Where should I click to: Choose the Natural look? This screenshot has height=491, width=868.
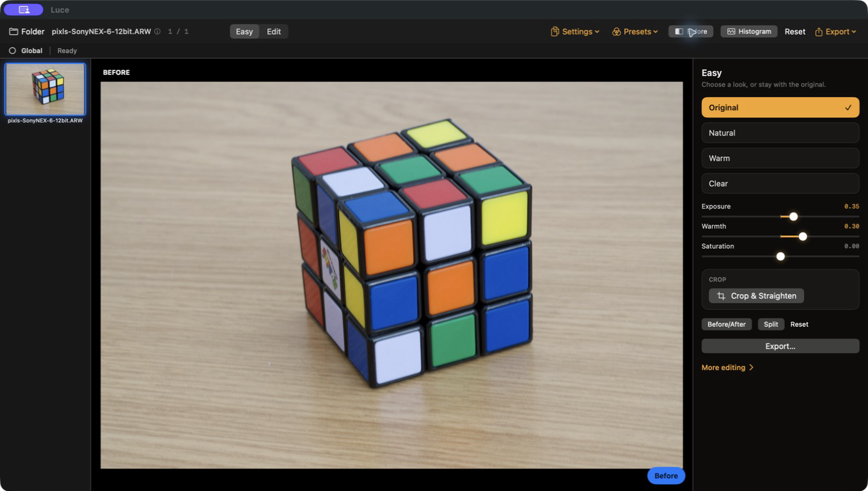pos(780,133)
